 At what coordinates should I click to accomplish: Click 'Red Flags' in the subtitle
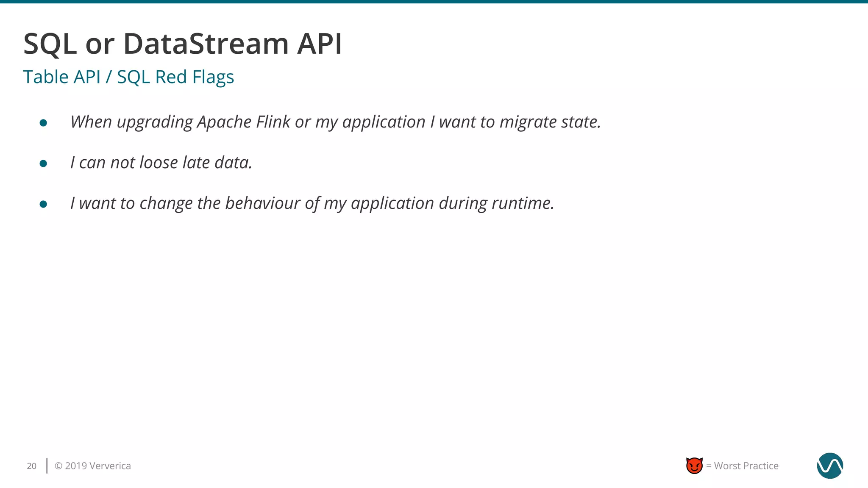195,77
